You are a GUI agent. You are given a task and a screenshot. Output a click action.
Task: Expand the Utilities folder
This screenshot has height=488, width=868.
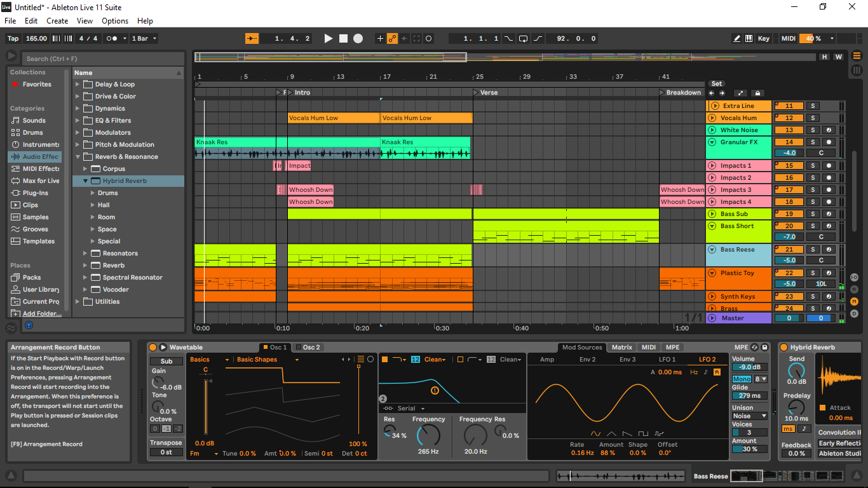(x=78, y=302)
